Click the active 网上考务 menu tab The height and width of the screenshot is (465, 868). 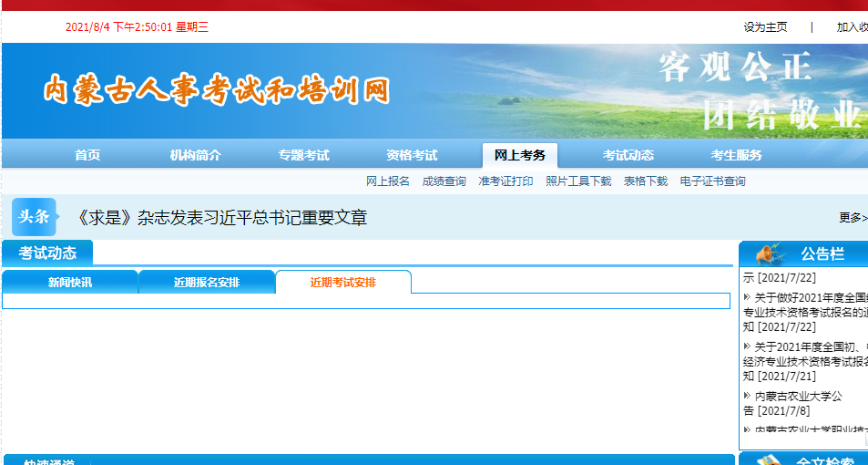tap(520, 155)
